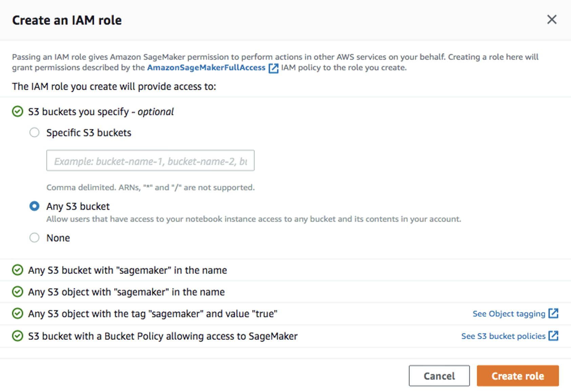Open the See Object tagging link

point(509,314)
